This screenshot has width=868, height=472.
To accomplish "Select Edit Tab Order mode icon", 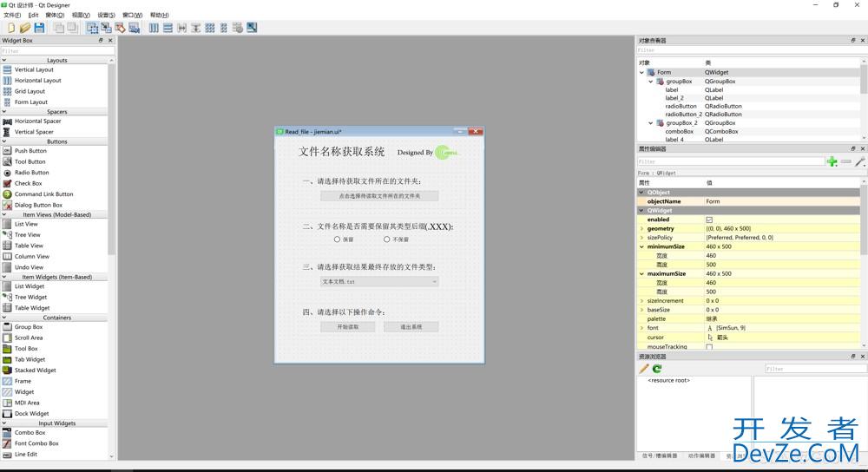I will pos(134,28).
